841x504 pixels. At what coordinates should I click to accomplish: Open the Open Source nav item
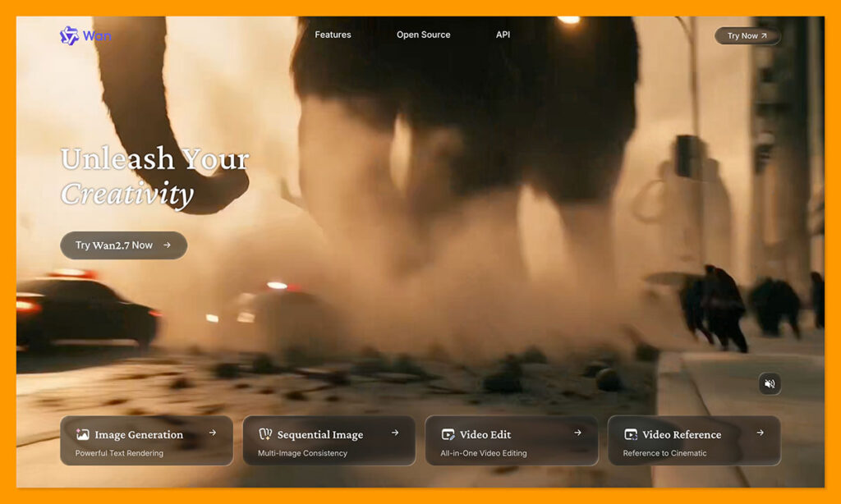(x=423, y=34)
